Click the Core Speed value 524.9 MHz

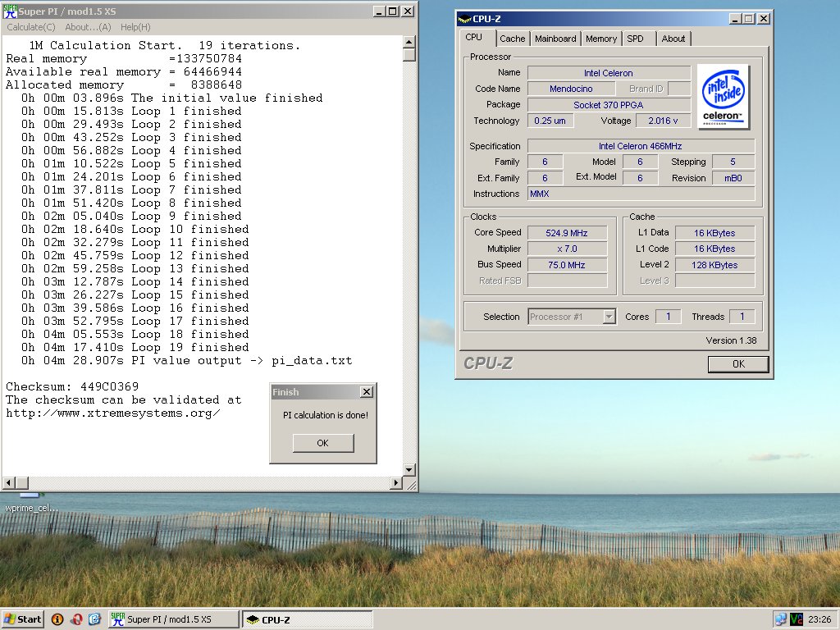[x=568, y=233]
